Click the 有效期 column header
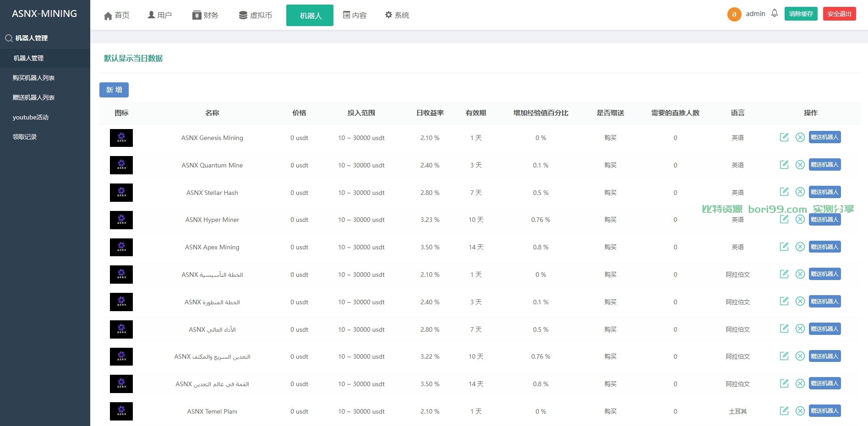 click(475, 113)
